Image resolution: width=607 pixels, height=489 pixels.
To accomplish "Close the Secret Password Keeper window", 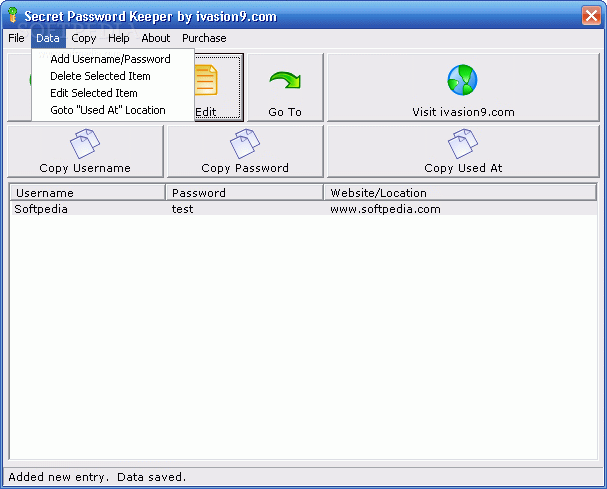I will (x=591, y=16).
